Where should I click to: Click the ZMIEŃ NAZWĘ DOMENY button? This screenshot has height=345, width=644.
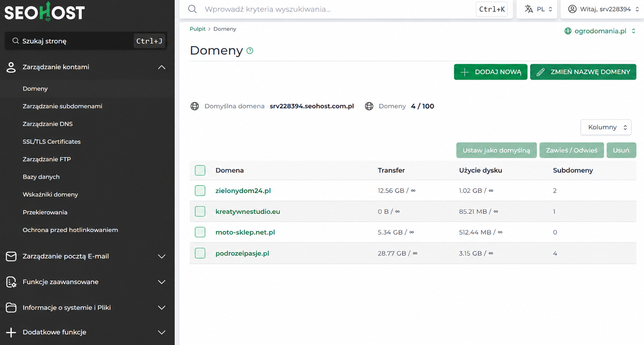[583, 72]
